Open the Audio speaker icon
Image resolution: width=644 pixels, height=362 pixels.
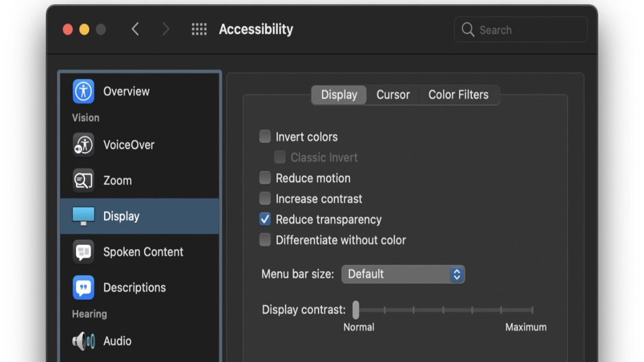pos(84,341)
